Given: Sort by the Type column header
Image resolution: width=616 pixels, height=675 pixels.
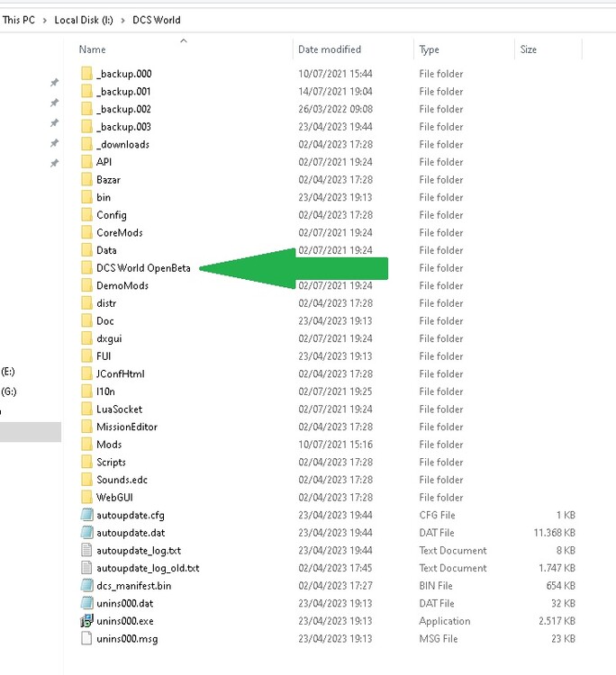Looking at the screenshot, I should tap(429, 49).
